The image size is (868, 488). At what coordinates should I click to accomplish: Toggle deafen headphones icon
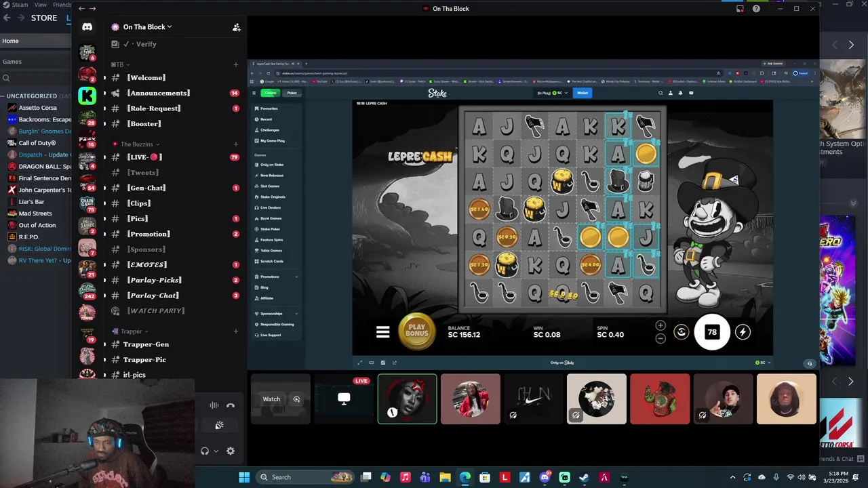pyautogui.click(x=205, y=451)
